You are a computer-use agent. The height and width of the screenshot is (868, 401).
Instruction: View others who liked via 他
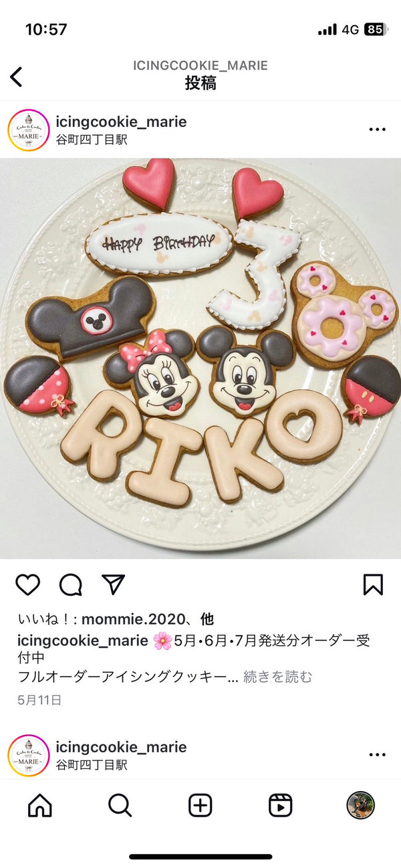(208, 619)
